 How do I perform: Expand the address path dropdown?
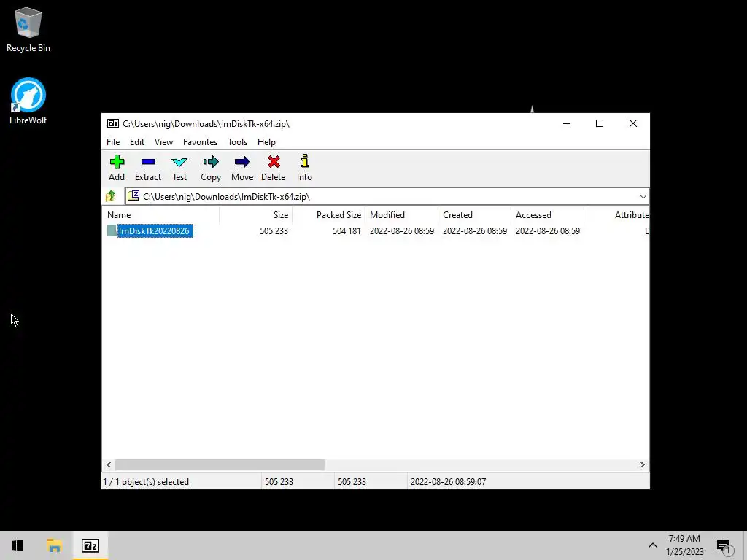(x=643, y=197)
